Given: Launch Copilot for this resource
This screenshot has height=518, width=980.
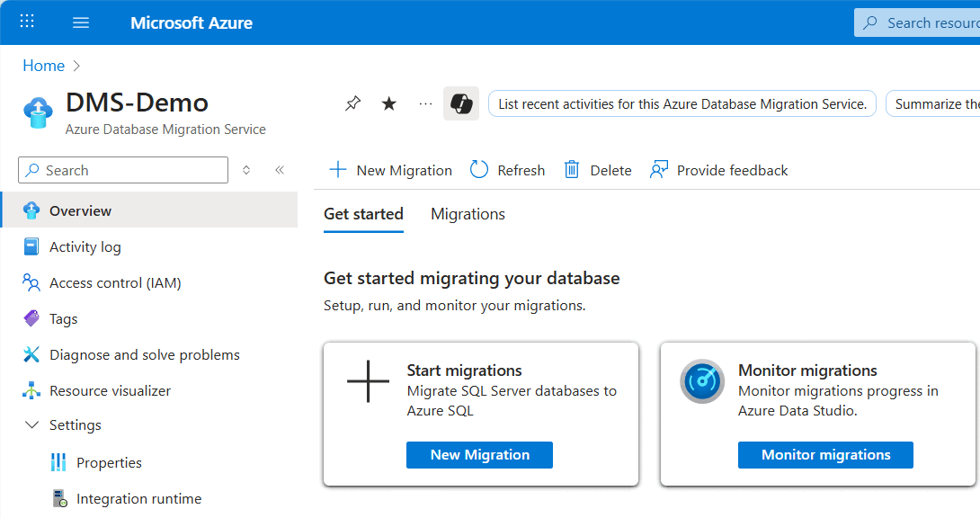Looking at the screenshot, I should click(x=460, y=103).
